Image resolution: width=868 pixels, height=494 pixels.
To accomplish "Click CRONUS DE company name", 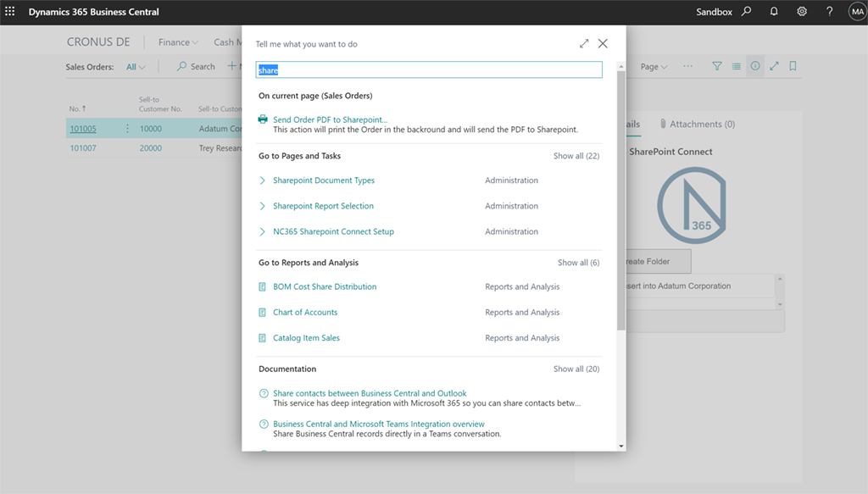I will click(98, 42).
